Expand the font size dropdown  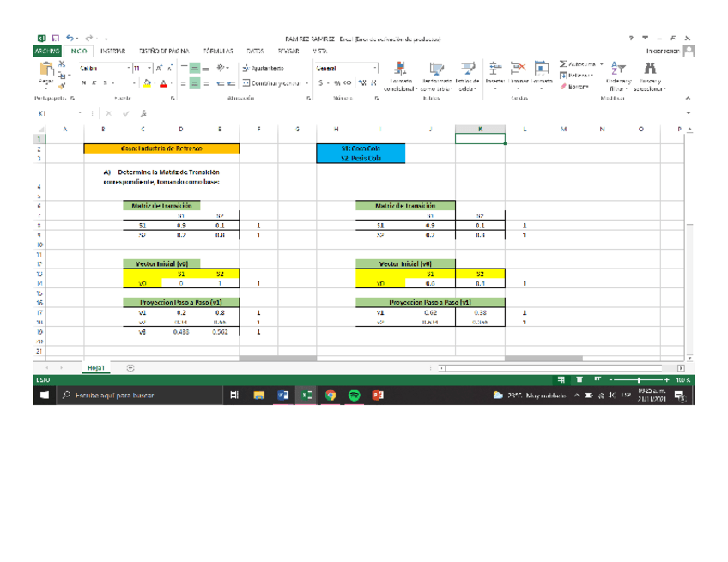click(x=149, y=68)
